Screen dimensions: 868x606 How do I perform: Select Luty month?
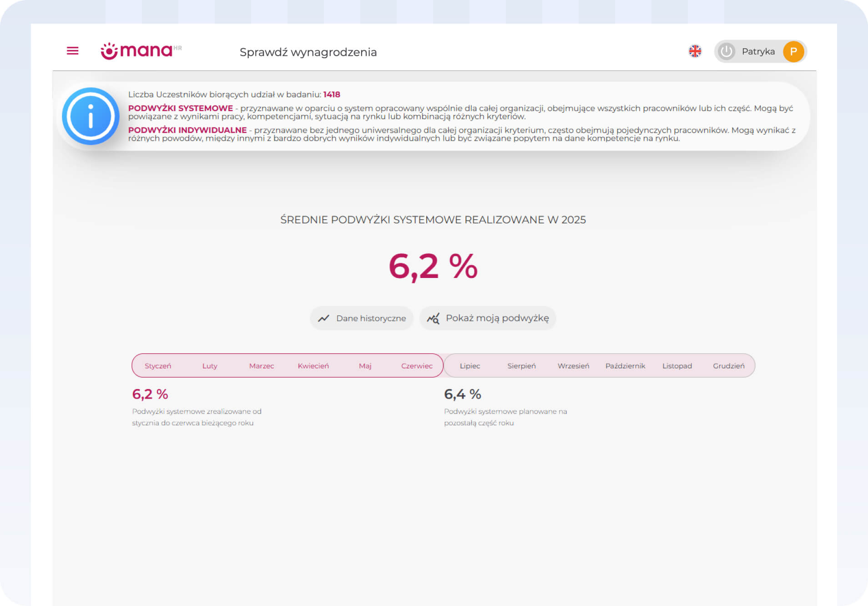pos(210,366)
